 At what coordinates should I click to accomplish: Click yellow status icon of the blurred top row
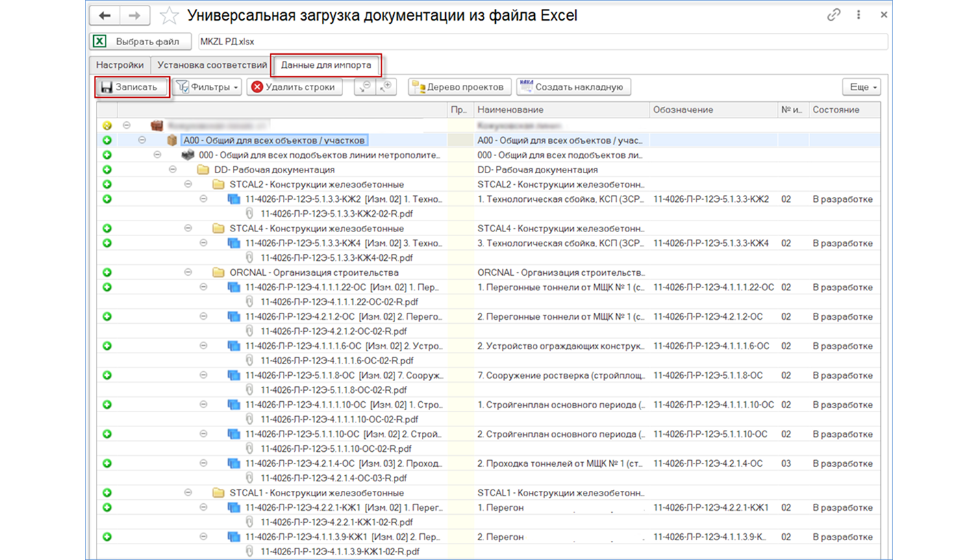[x=107, y=126]
